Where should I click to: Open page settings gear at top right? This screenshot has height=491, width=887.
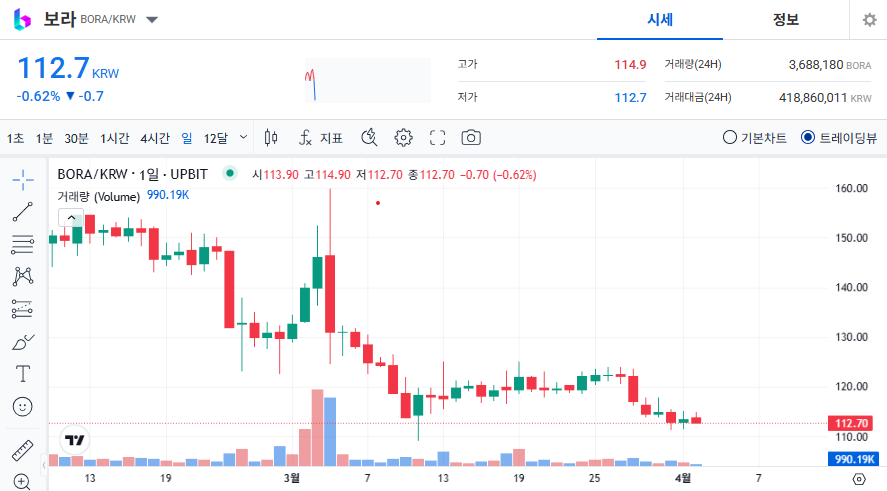pyautogui.click(x=869, y=20)
